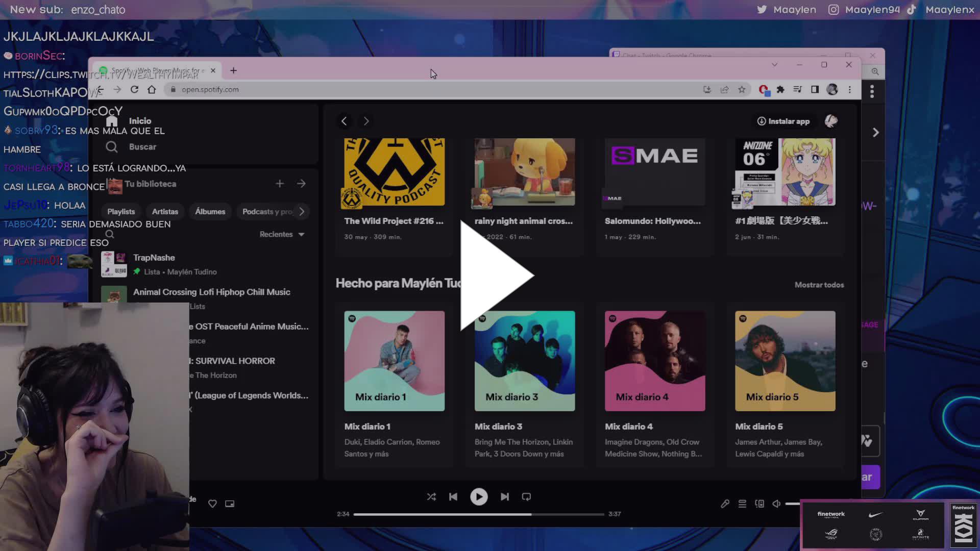This screenshot has height=551, width=980.
Task: Open the lyrics microphone icon
Action: 725,504
